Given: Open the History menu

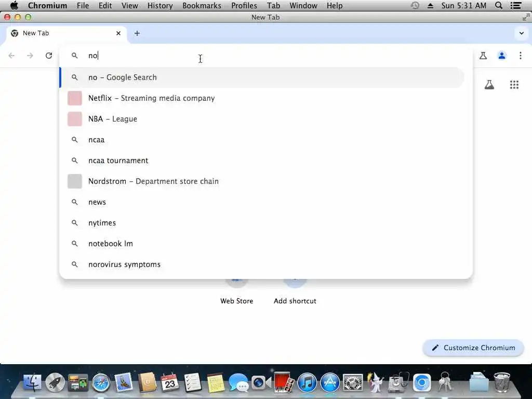Looking at the screenshot, I should click(x=160, y=6).
